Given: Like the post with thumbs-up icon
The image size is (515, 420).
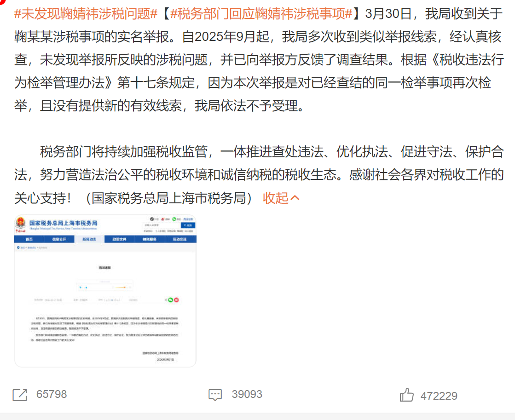Looking at the screenshot, I should pyautogui.click(x=407, y=395).
